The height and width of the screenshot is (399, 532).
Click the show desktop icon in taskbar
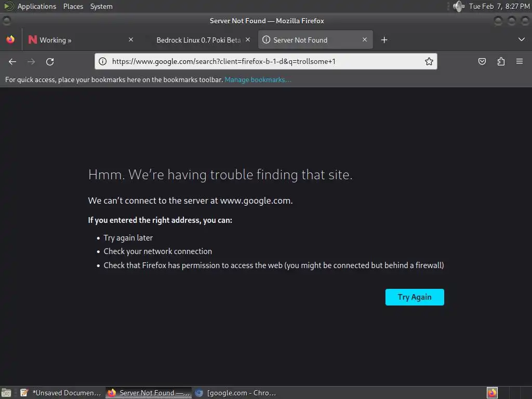(x=6, y=393)
